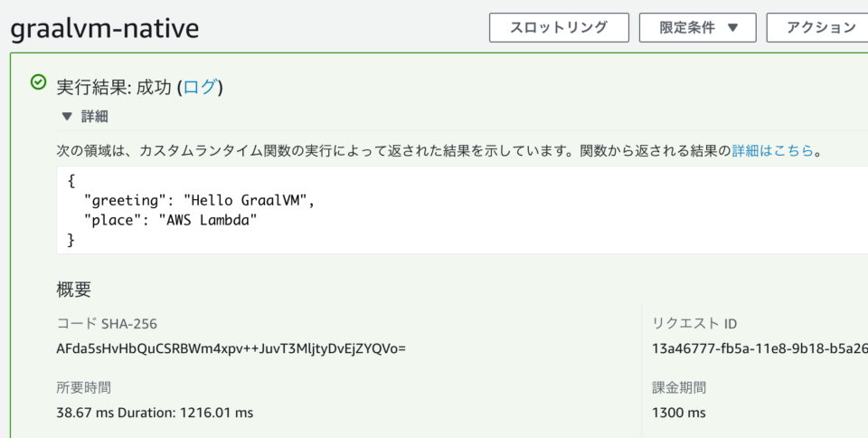
Task: Click the 課金期間 label
Action: click(679, 387)
